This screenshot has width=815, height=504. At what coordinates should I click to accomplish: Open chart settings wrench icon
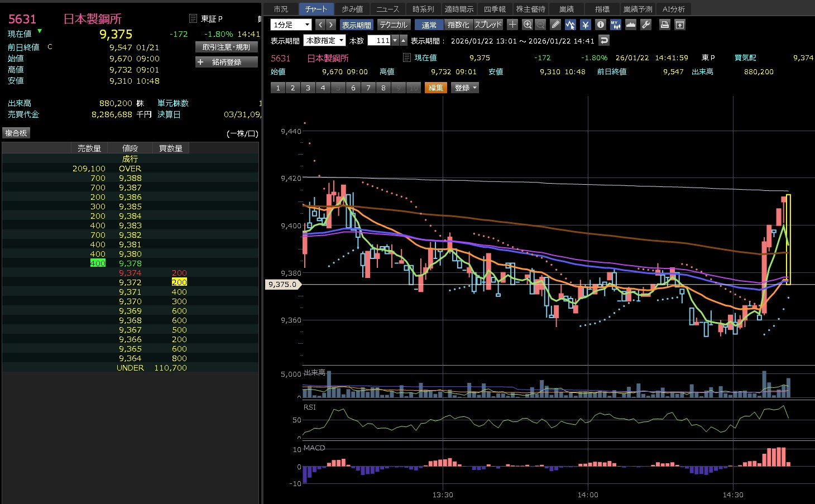[x=646, y=25]
